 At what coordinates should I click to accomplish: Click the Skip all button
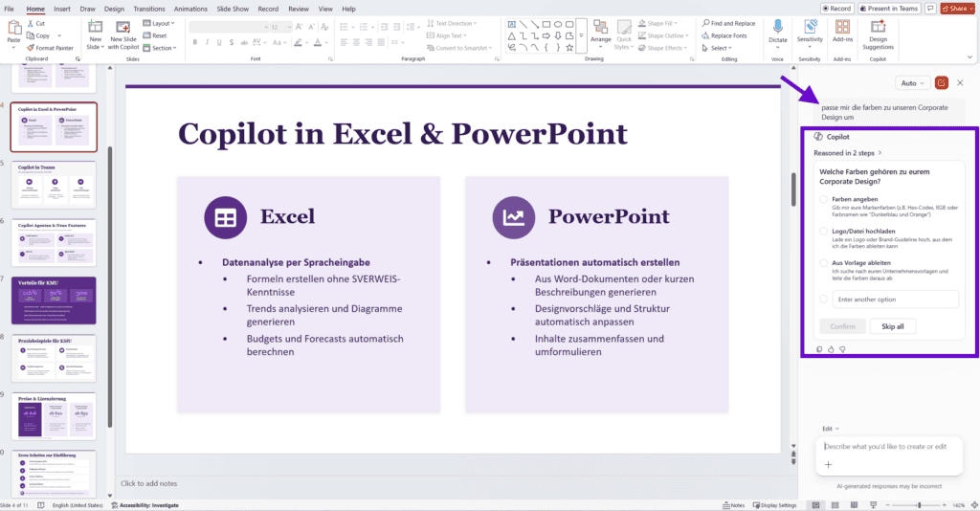[x=893, y=326]
